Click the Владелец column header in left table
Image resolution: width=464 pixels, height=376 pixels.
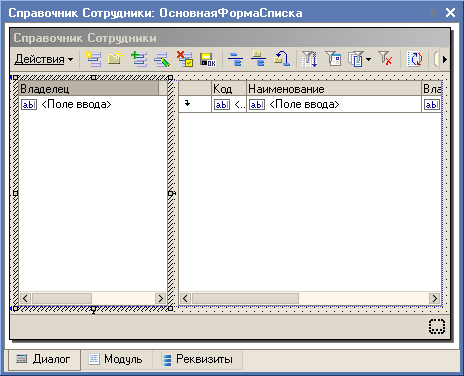pos(89,89)
